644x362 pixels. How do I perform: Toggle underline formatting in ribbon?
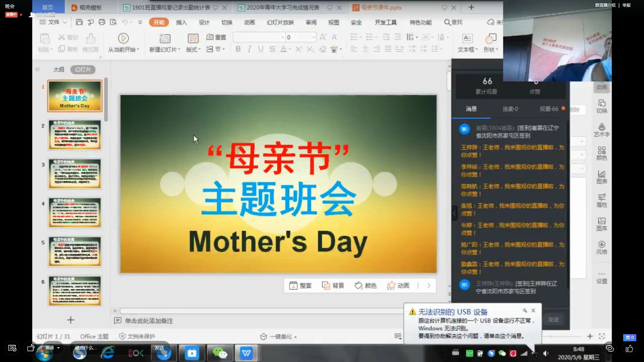(x=261, y=49)
